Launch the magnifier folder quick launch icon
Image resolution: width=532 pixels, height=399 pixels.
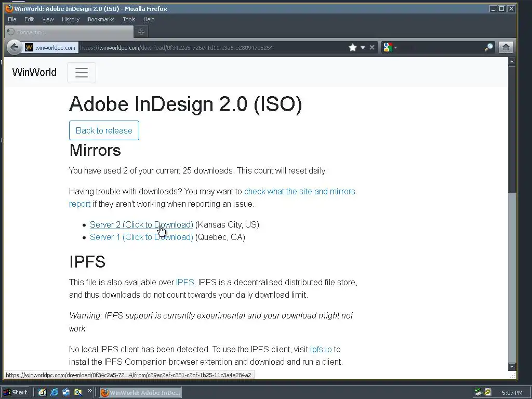point(78,392)
